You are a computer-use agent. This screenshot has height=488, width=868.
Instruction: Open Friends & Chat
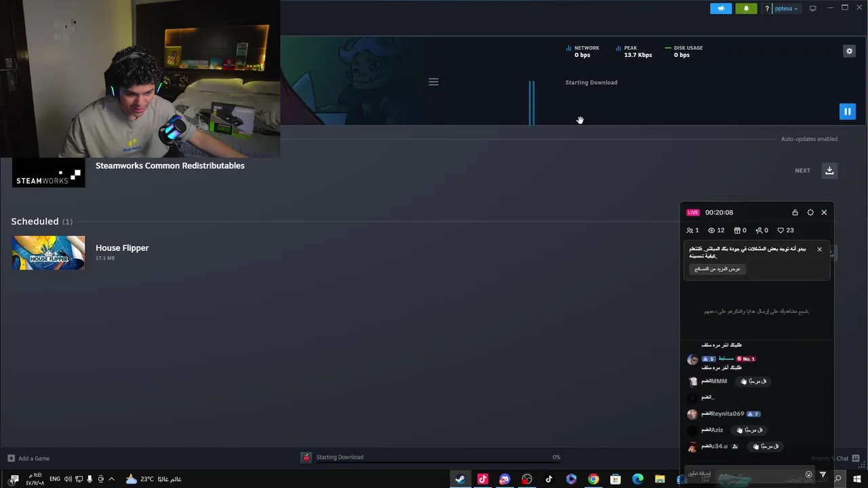[836, 458]
